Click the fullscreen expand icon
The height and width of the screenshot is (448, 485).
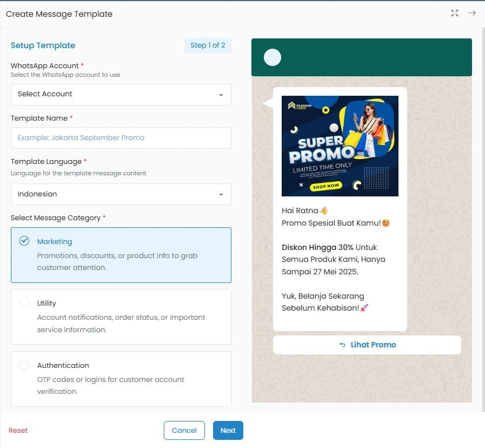coord(455,14)
